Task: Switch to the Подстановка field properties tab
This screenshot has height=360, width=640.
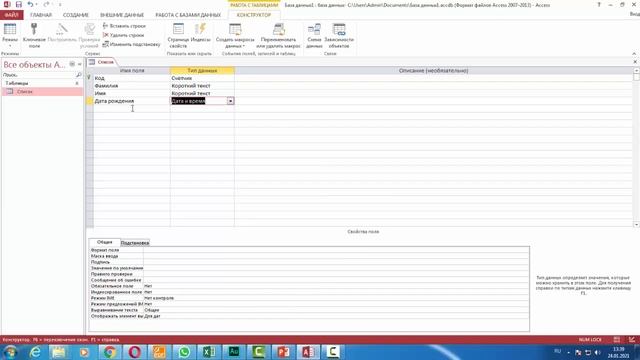Action: (x=135, y=243)
